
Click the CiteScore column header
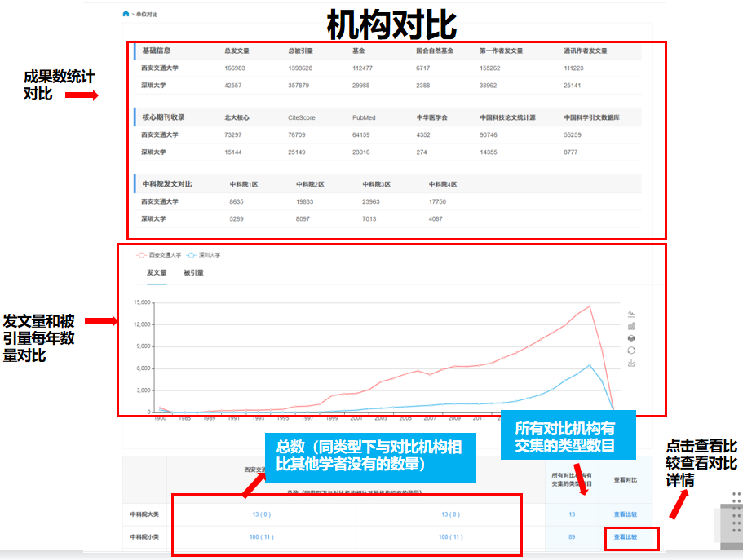click(x=302, y=118)
